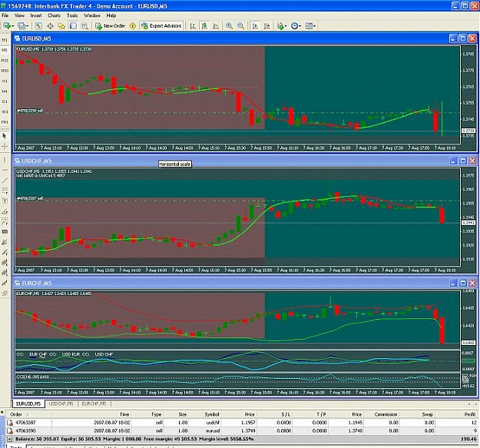
Task: Toggle the Navigator star-folder icon
Action: coord(61,26)
